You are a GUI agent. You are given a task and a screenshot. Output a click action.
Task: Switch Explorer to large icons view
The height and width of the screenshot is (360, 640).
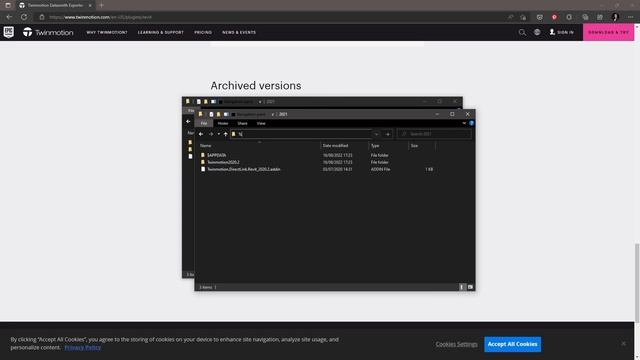tap(470, 287)
